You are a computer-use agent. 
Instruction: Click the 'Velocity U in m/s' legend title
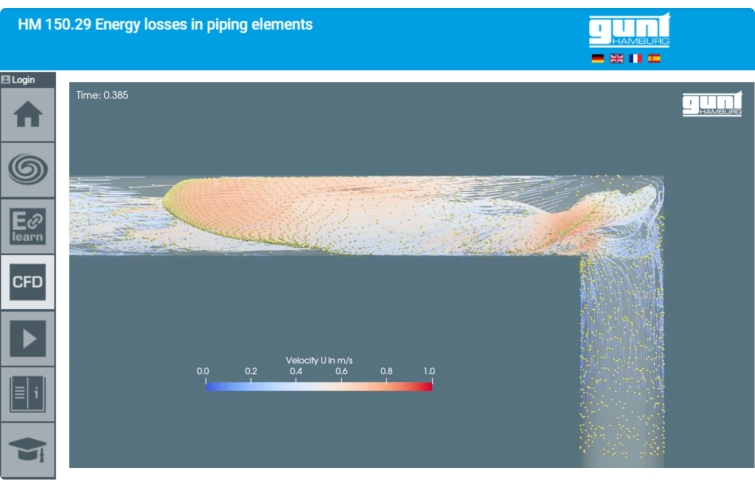[319, 360]
